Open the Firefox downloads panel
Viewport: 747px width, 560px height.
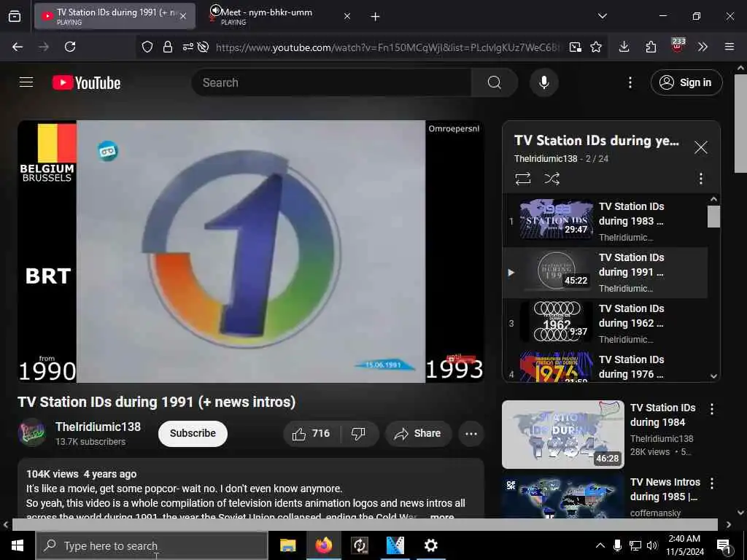624,47
